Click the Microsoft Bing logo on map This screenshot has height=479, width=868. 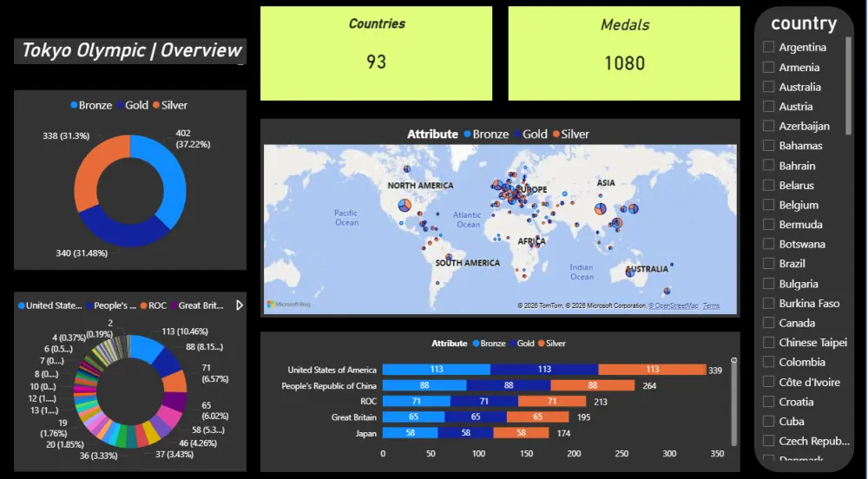pos(288,305)
